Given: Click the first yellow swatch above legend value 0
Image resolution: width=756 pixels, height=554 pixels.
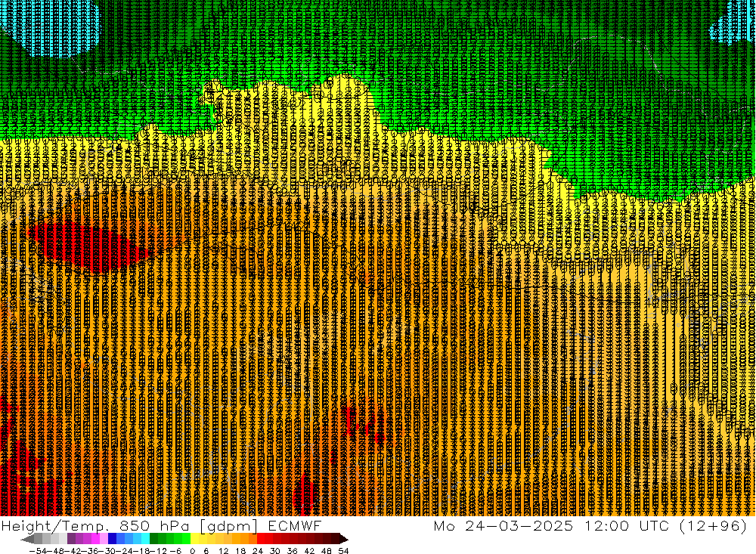Looking at the screenshot, I should 195,539.
